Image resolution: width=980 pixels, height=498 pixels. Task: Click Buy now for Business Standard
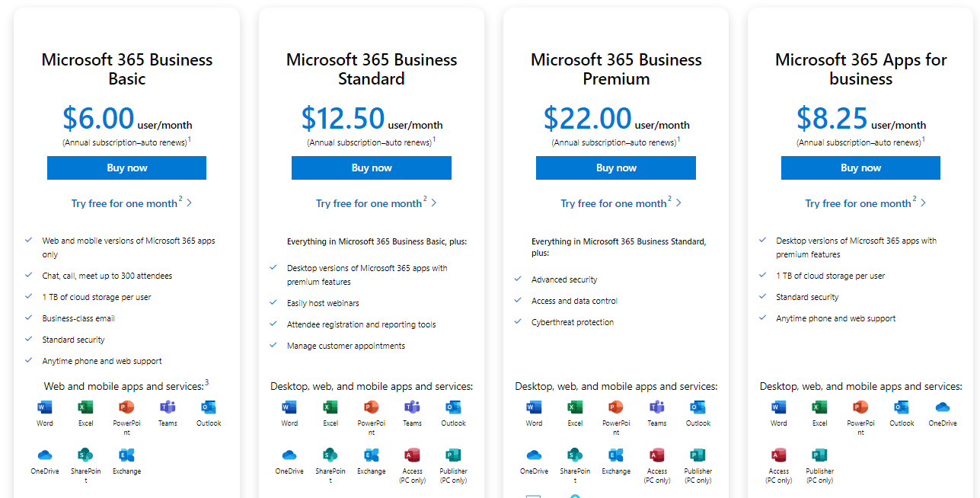click(x=372, y=168)
